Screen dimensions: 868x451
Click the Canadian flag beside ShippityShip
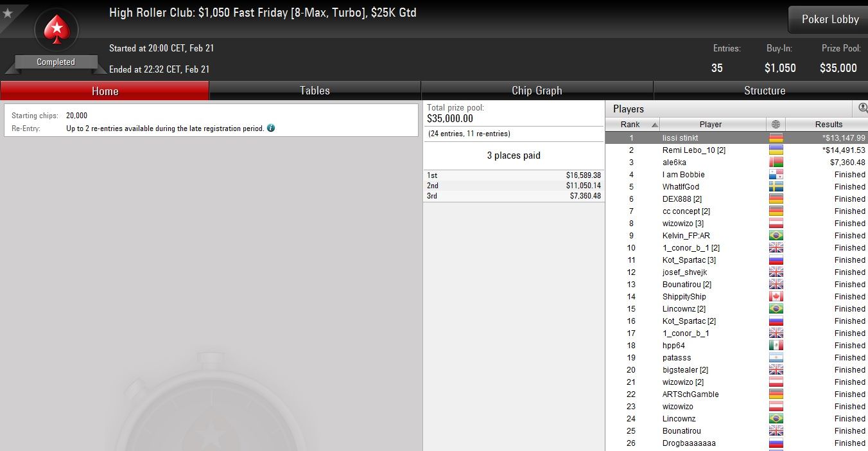776,296
